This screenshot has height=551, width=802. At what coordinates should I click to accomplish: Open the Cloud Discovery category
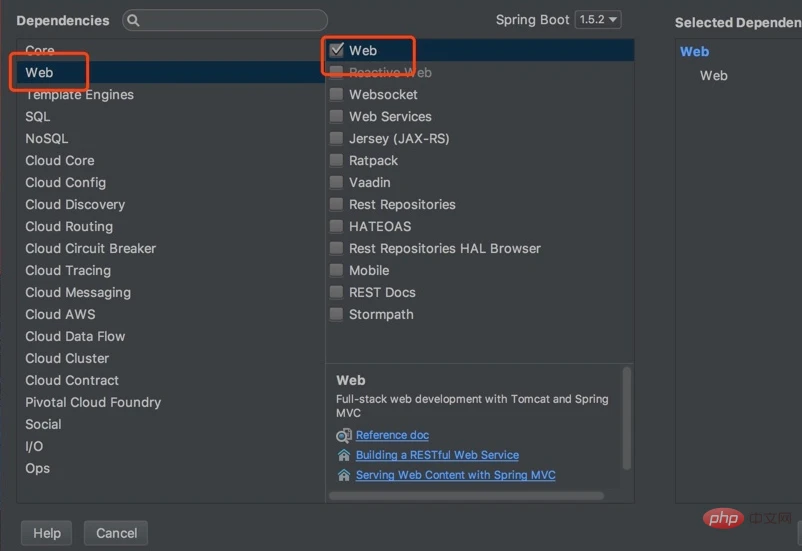click(170, 205)
